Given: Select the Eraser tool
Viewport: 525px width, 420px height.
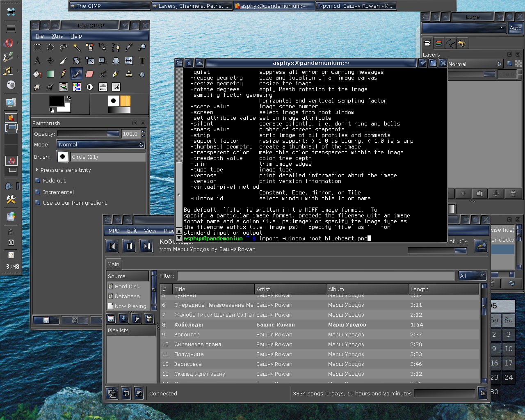Looking at the screenshot, I should tap(90, 74).
